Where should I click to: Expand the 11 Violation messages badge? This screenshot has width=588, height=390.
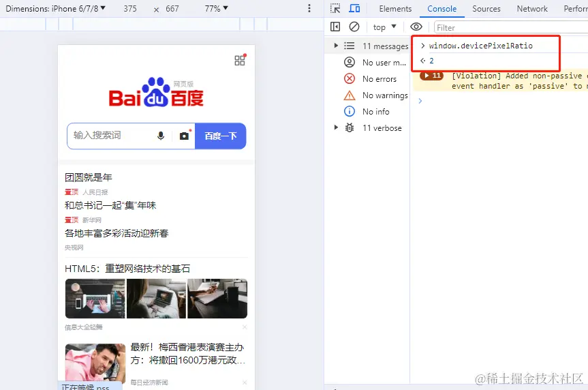[431, 76]
